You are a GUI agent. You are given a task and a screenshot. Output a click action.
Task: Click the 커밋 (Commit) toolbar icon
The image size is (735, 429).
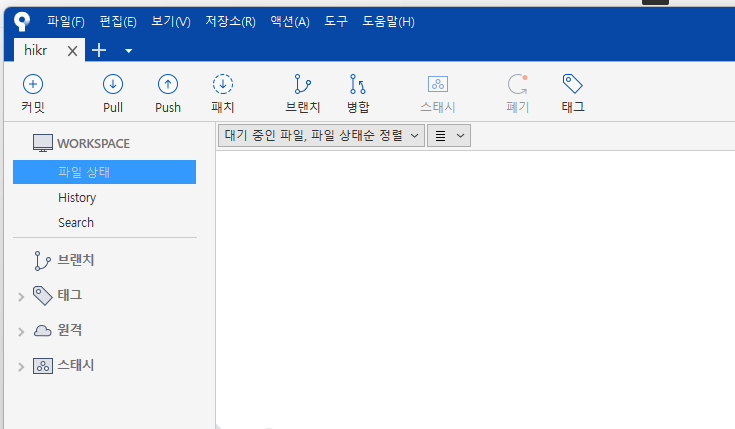pos(33,84)
